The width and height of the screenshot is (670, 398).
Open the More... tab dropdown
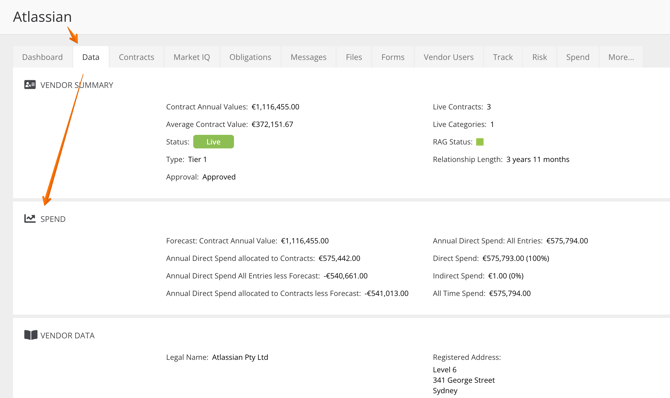point(621,57)
